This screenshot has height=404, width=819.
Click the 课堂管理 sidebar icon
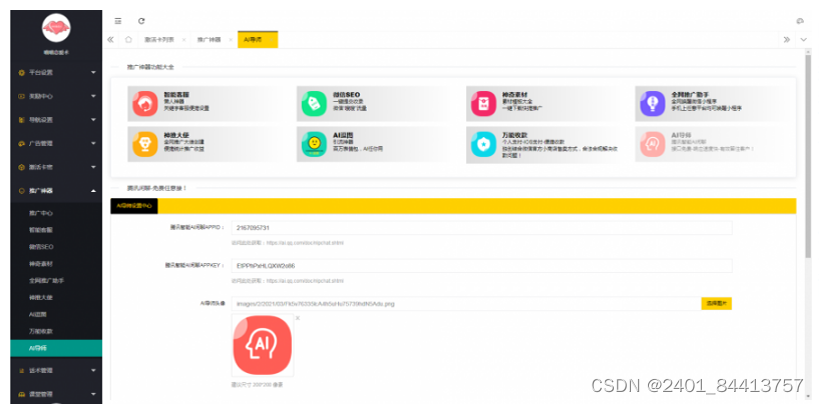[21, 394]
